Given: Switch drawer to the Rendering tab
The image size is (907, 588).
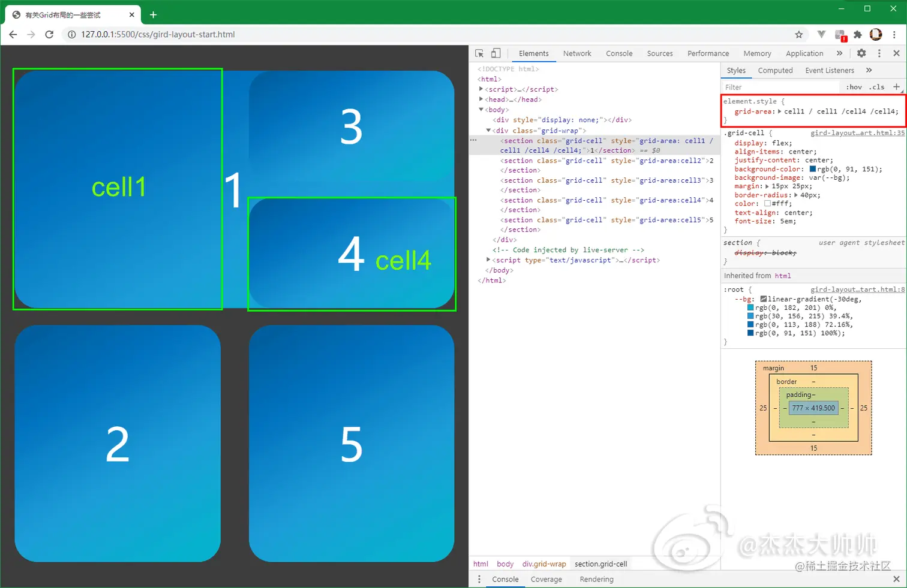Looking at the screenshot, I should point(596,580).
